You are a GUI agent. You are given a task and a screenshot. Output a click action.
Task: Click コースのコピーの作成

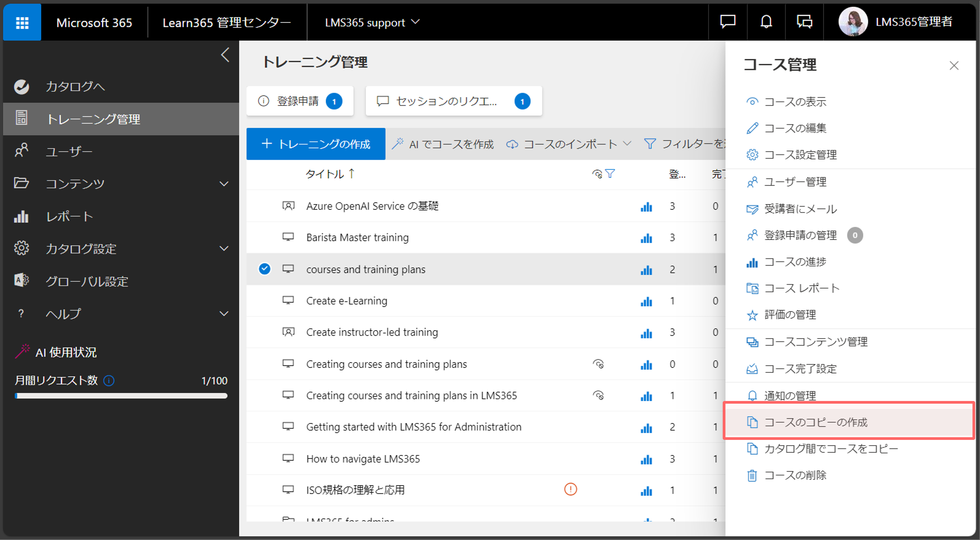pyautogui.click(x=849, y=422)
